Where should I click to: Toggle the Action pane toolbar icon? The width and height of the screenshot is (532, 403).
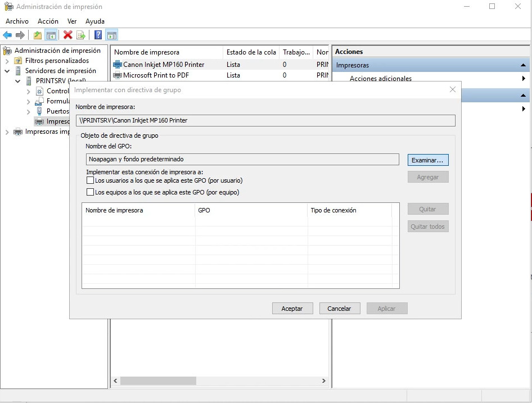111,35
